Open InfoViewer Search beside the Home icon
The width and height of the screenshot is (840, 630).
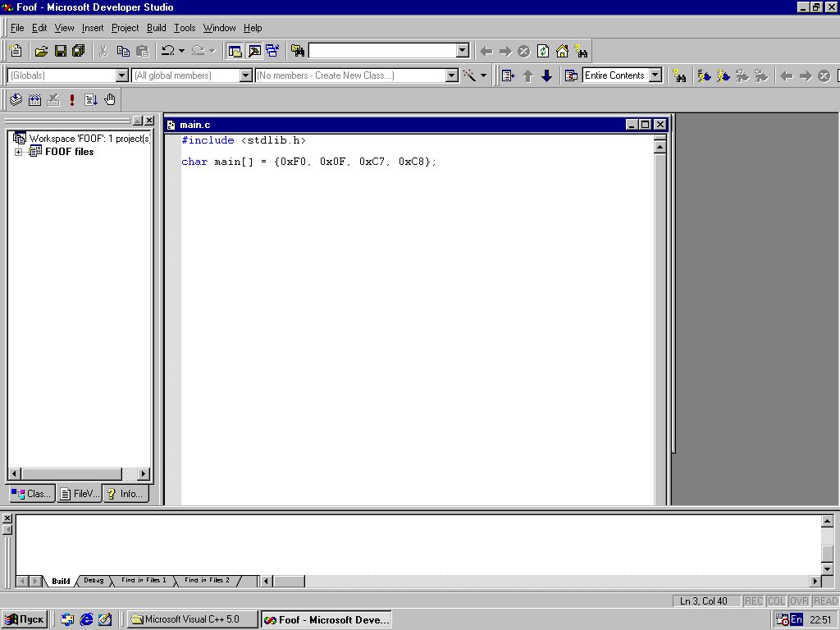coord(581,51)
